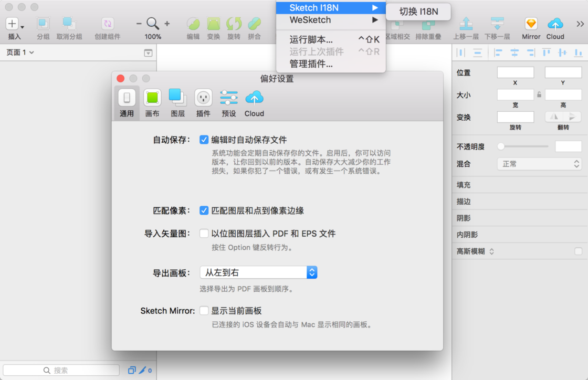Select the 变换 transform tool
Screen dimensions: 588x380
coord(213,24)
